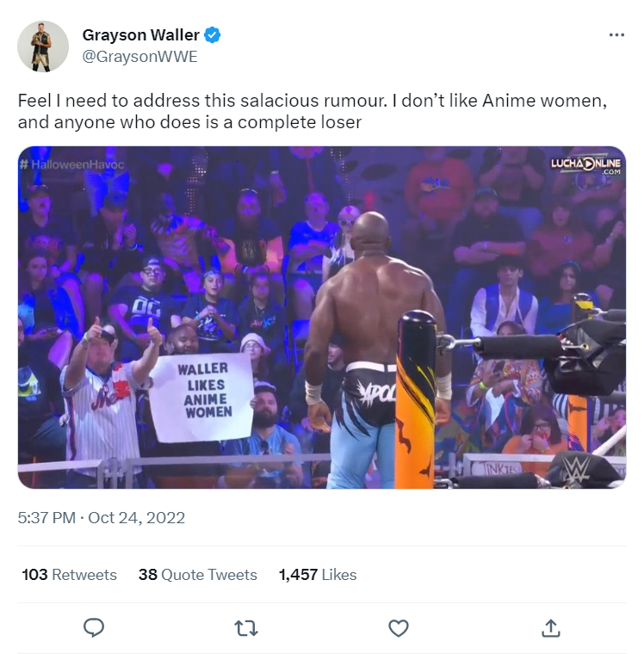Click the HalloweenHavoc hashtag watermark
The width and height of the screenshot is (644, 654).
[x=71, y=164]
